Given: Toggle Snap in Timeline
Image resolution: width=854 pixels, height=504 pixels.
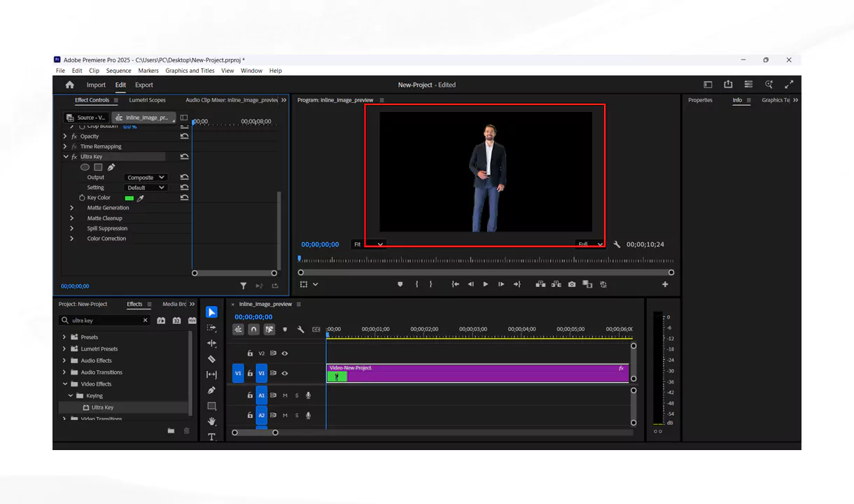Looking at the screenshot, I should (253, 329).
